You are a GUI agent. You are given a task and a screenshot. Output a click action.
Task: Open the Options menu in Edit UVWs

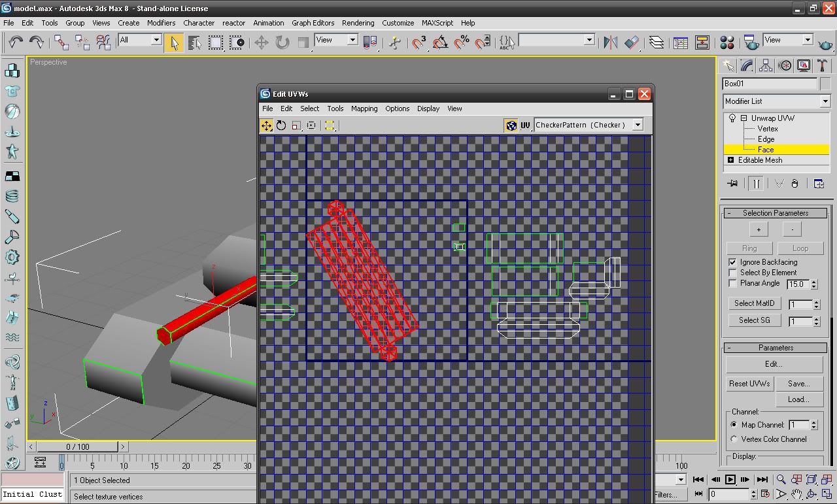click(x=397, y=109)
